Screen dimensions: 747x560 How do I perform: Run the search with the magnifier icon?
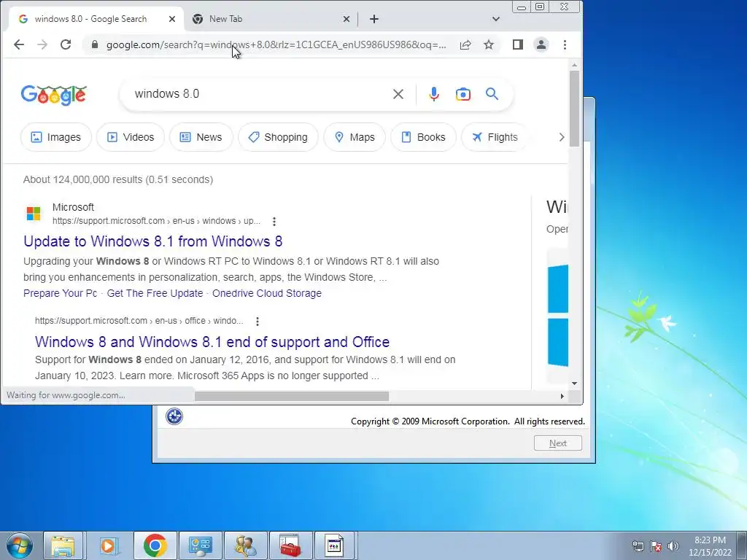click(x=492, y=94)
